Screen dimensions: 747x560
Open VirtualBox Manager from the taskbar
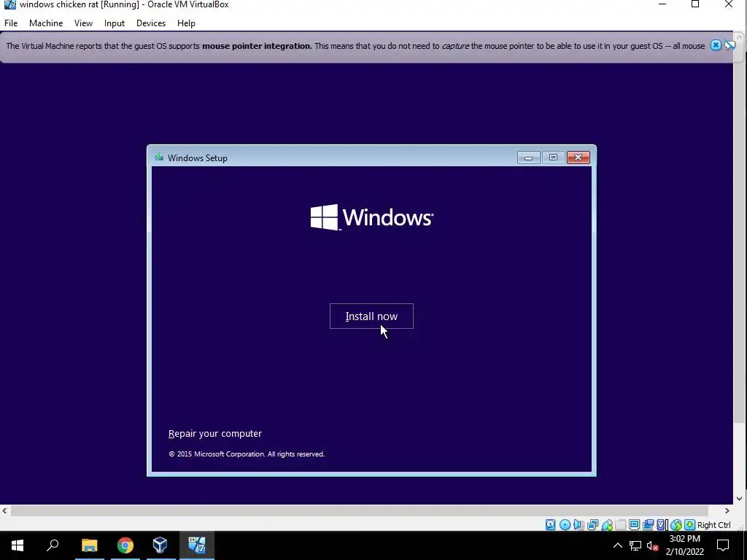click(x=160, y=545)
